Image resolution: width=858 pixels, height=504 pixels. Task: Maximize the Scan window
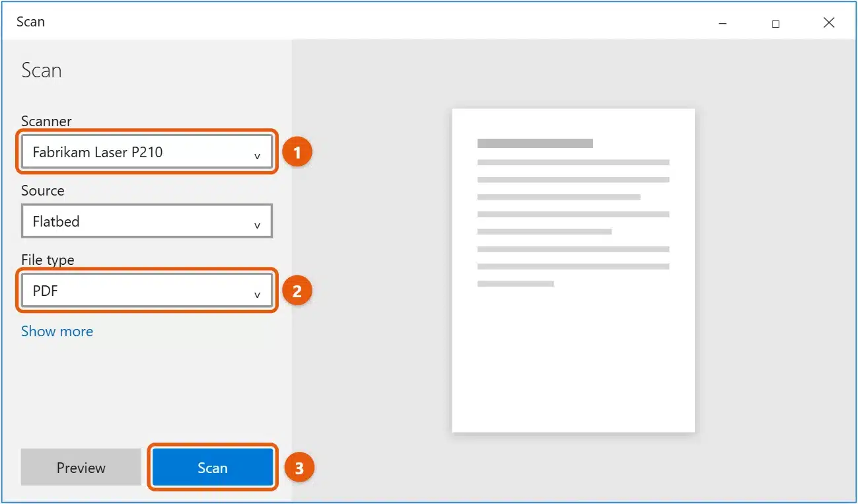[x=775, y=23]
